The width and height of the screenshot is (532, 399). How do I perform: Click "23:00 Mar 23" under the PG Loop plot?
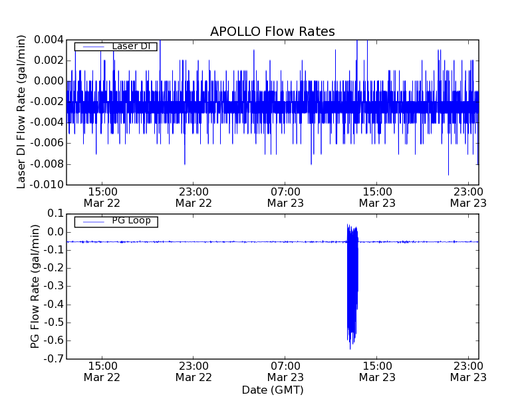[469, 372]
